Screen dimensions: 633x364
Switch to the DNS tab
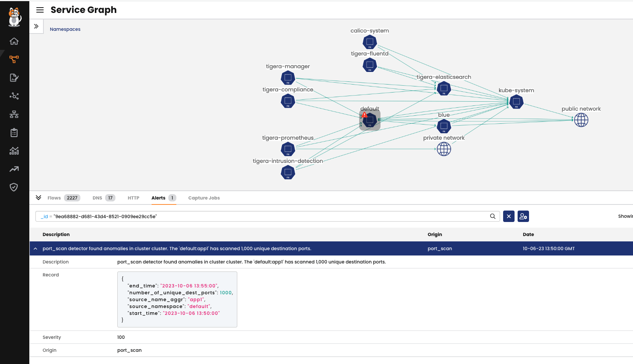coord(104,198)
